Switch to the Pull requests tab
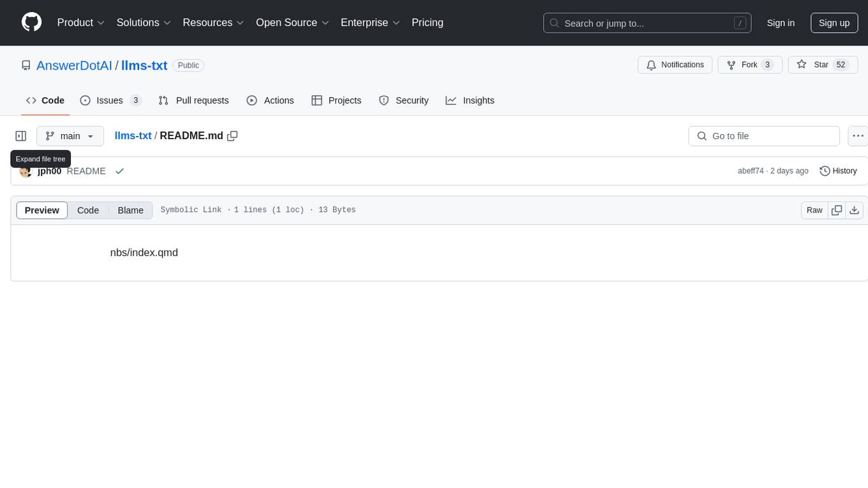 click(x=193, y=100)
